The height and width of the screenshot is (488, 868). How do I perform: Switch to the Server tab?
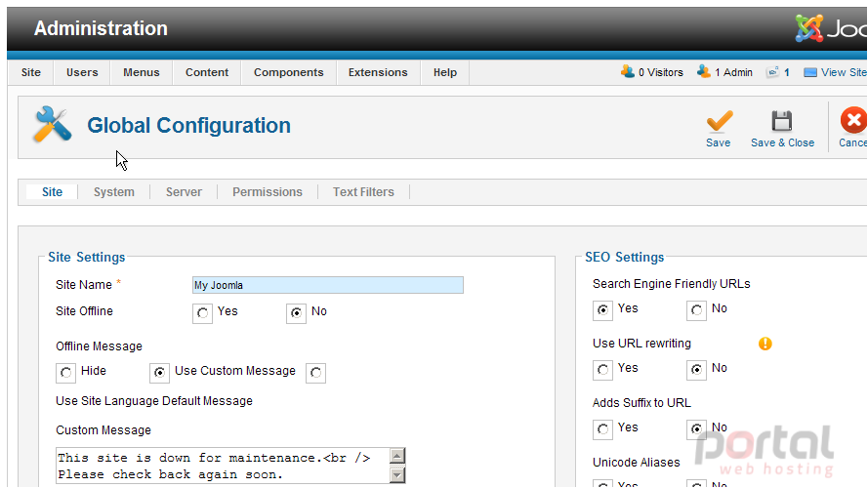pos(184,192)
